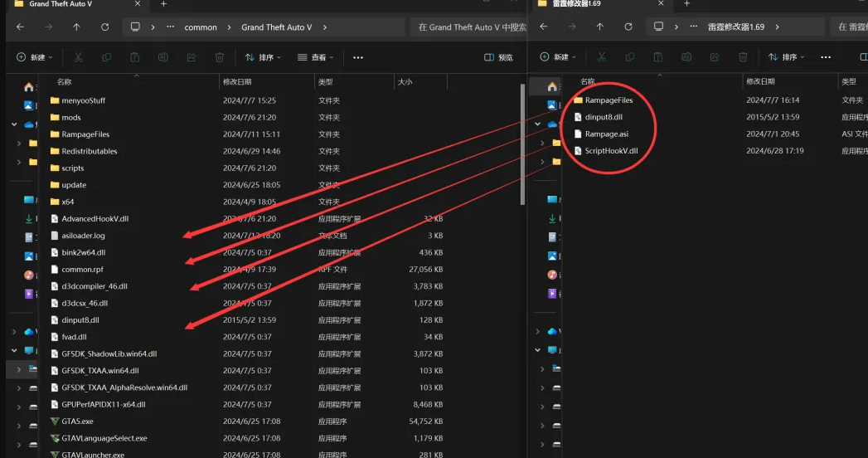The height and width of the screenshot is (458, 868).
Task: Go up one level in left window
Action: click(76, 27)
